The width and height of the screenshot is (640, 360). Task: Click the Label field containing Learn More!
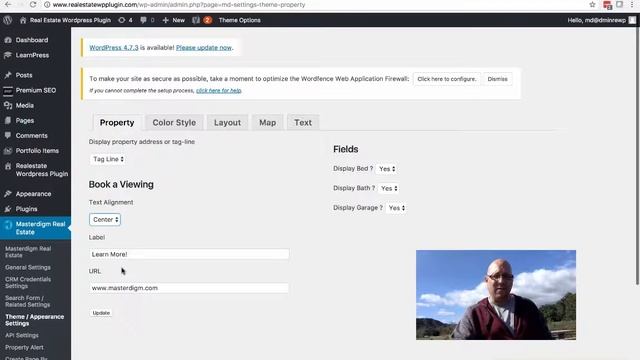coord(189,254)
